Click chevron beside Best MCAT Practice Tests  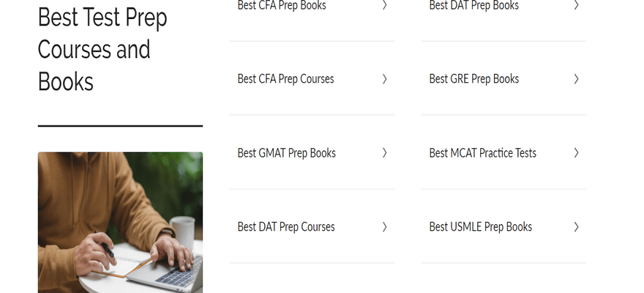pyautogui.click(x=576, y=153)
